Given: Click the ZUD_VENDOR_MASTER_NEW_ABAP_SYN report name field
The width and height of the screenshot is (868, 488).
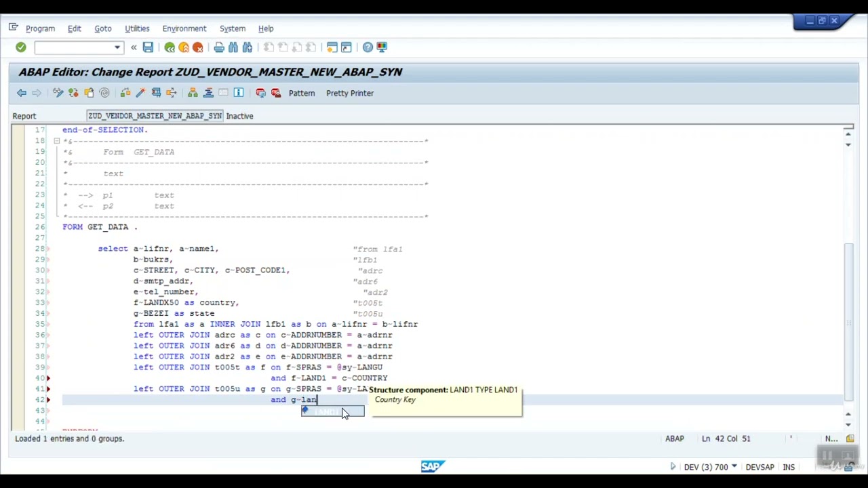Looking at the screenshot, I should (x=155, y=116).
